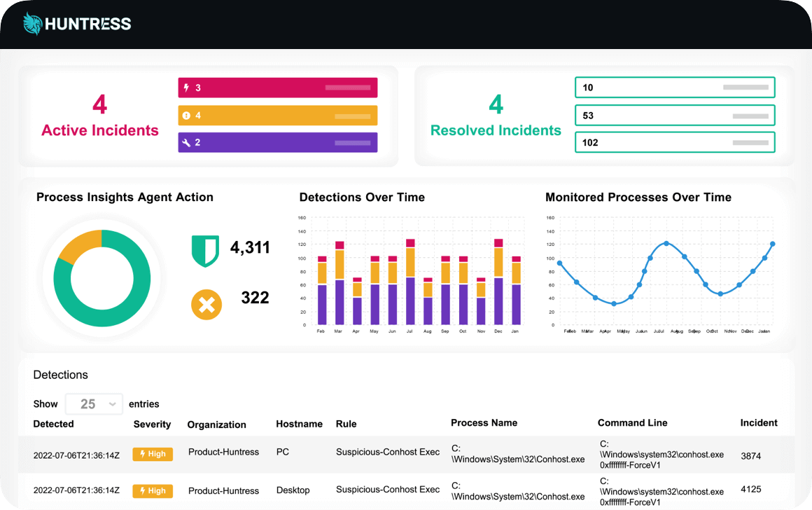The image size is (812, 510).
Task: Click the green shield icon beside 4,311
Action: click(x=205, y=251)
